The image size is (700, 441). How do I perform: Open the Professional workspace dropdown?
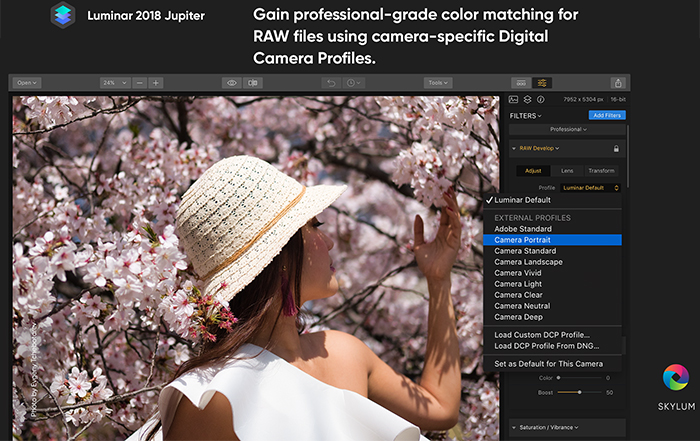pyautogui.click(x=568, y=129)
